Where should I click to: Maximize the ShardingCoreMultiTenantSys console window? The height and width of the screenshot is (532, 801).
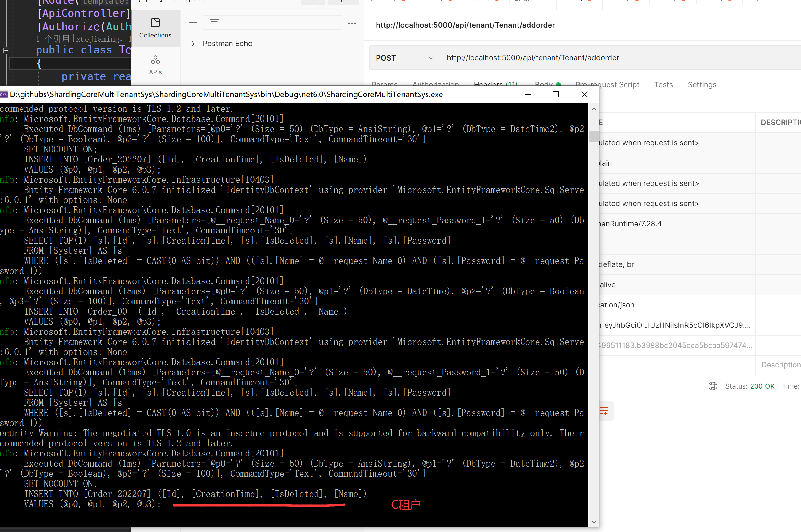pos(556,94)
